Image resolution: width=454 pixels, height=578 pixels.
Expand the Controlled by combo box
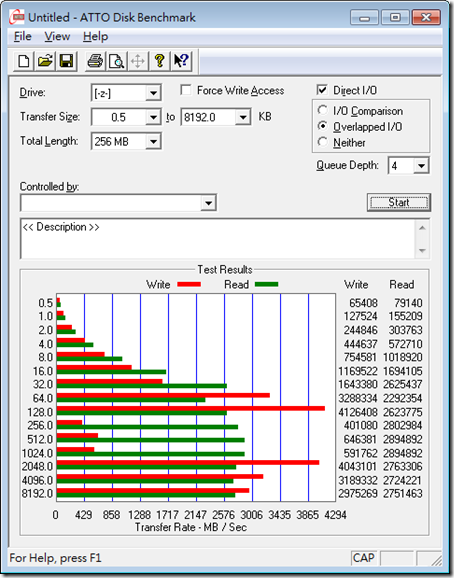pyautogui.click(x=208, y=203)
